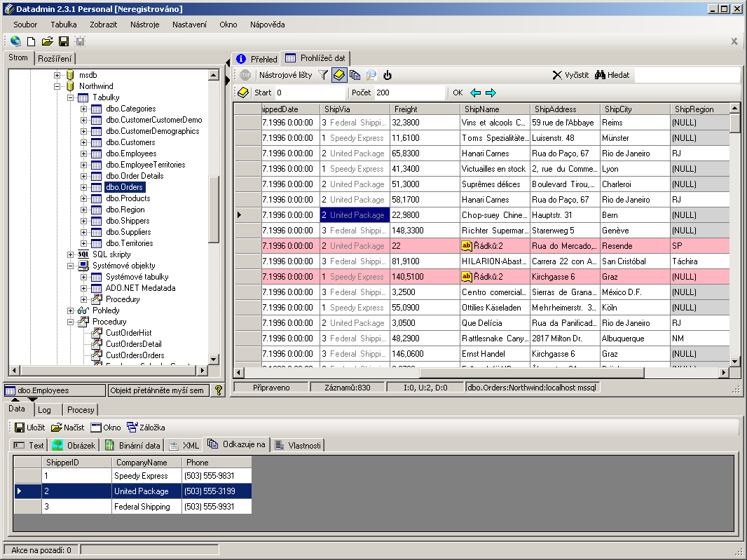Click the data grid horizontal scrollbar thumb
747x560 pixels.
(x=531, y=372)
